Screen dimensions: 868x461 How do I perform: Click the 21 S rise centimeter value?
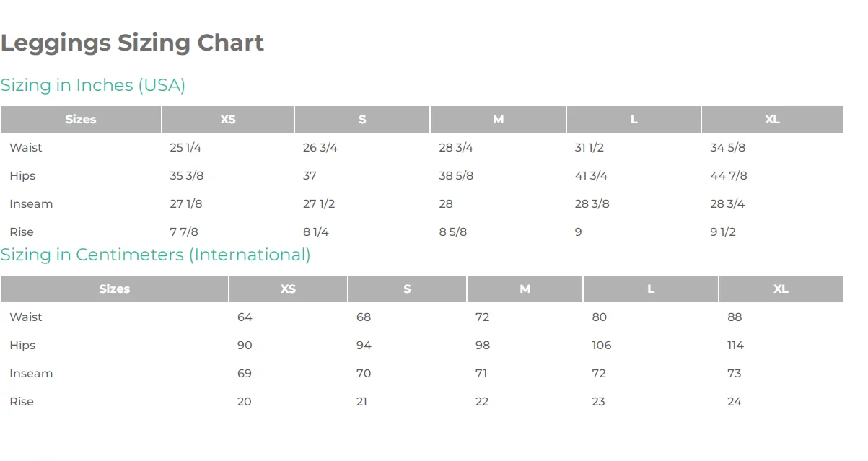coord(362,401)
